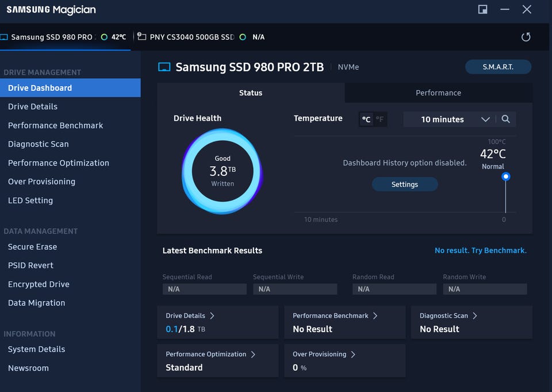Click the chevron beside Performance Benchmark card

tap(375, 316)
